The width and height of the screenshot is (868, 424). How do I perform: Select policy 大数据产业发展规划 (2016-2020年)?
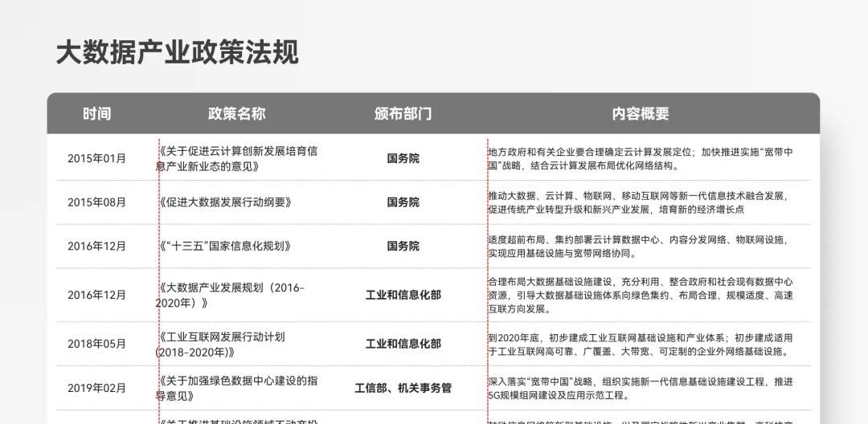(230, 296)
